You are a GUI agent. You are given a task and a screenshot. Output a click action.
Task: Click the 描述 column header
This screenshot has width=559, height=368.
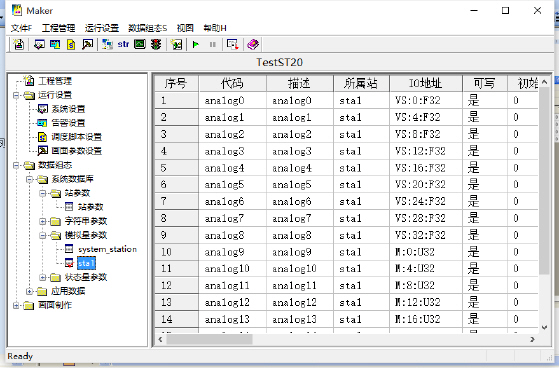point(299,83)
